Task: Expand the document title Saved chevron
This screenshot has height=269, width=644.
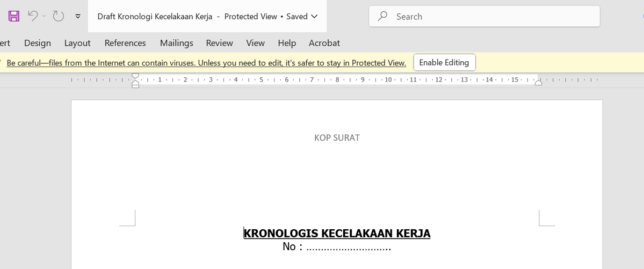Action: [x=315, y=17]
